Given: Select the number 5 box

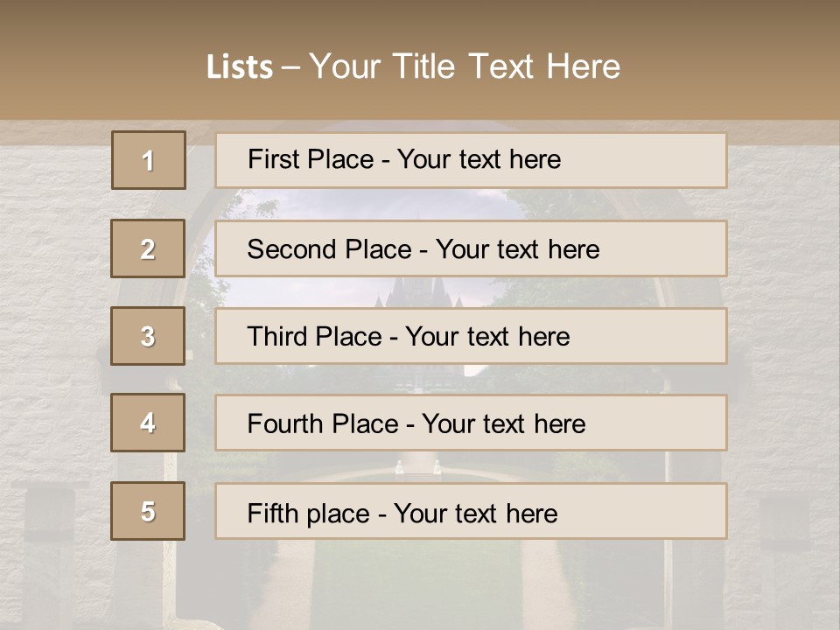Looking at the screenshot, I should [148, 511].
